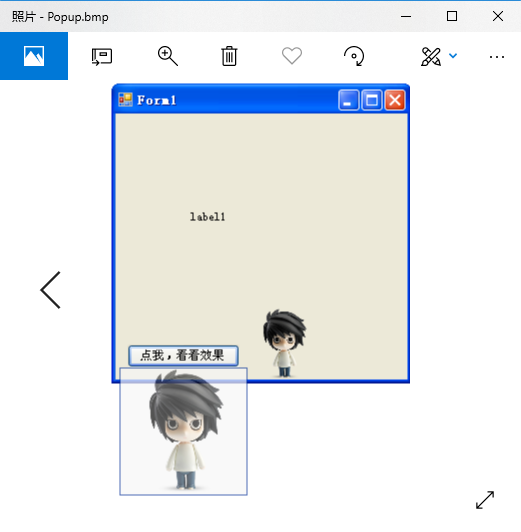Toggle fullscreen with diagonal arrows icon

coord(485,500)
